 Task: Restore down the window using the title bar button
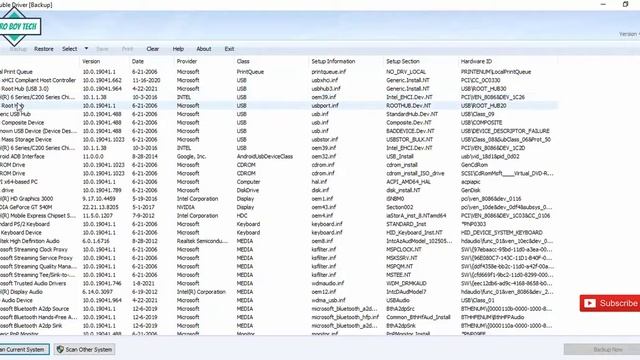point(625,4)
